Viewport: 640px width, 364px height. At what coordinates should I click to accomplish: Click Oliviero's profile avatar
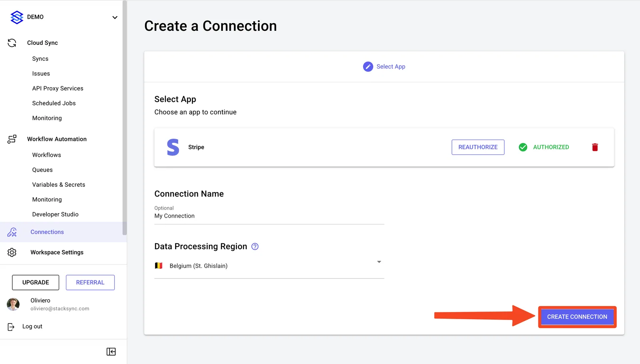(x=13, y=304)
